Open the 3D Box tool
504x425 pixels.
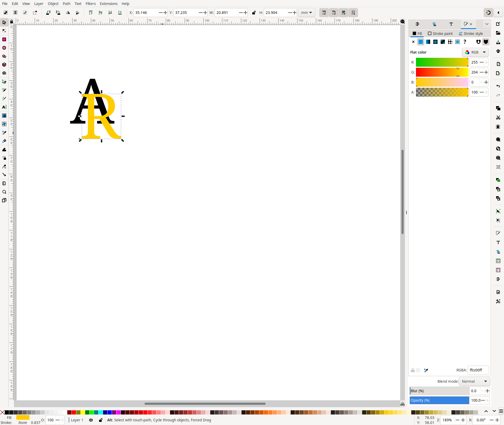pyautogui.click(x=4, y=65)
